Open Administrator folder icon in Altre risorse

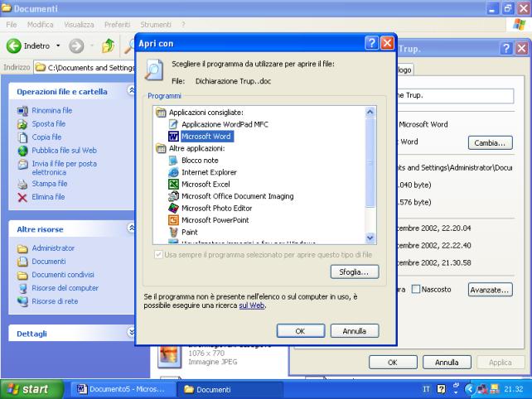(22, 248)
